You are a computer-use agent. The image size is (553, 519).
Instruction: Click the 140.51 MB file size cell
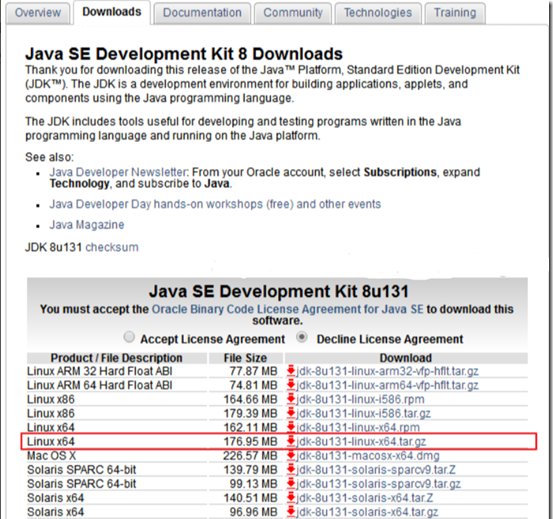point(250,498)
